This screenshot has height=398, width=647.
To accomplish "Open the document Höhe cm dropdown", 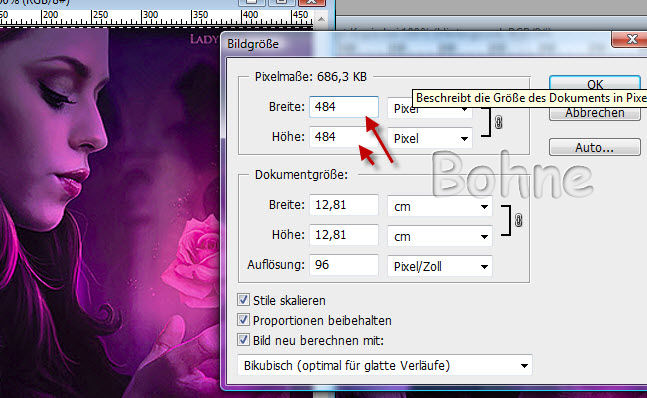I will (x=439, y=237).
